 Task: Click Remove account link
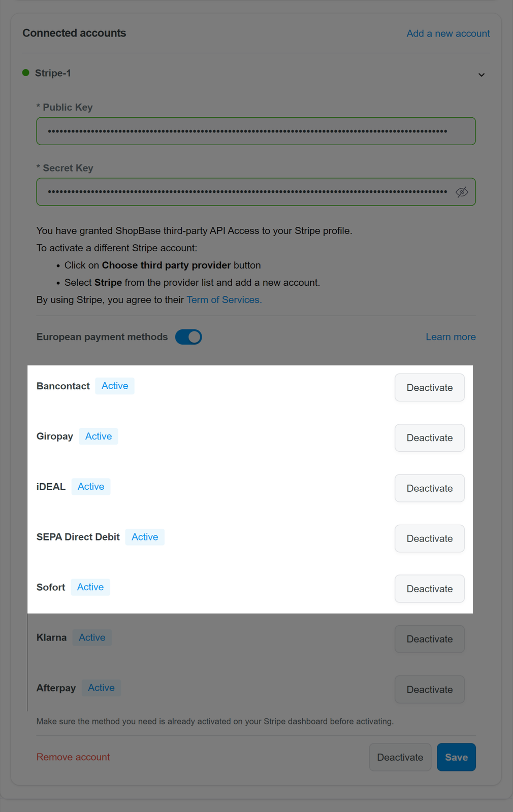pyautogui.click(x=73, y=757)
